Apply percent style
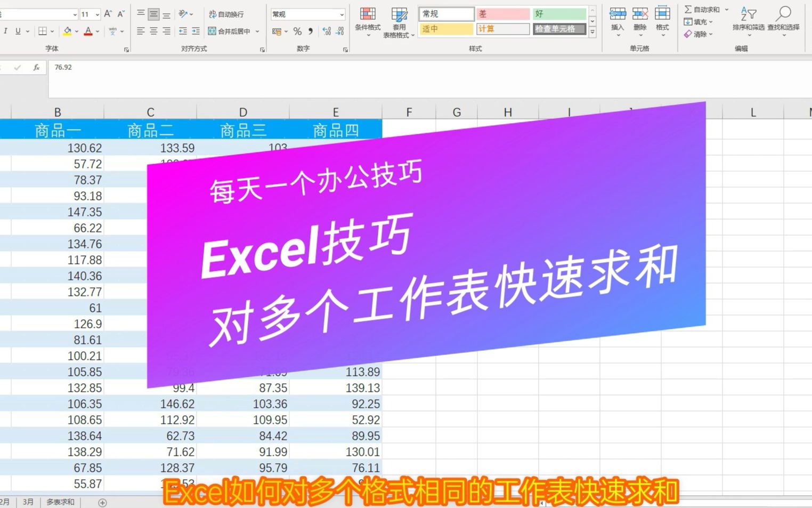812x508 pixels. 297,31
